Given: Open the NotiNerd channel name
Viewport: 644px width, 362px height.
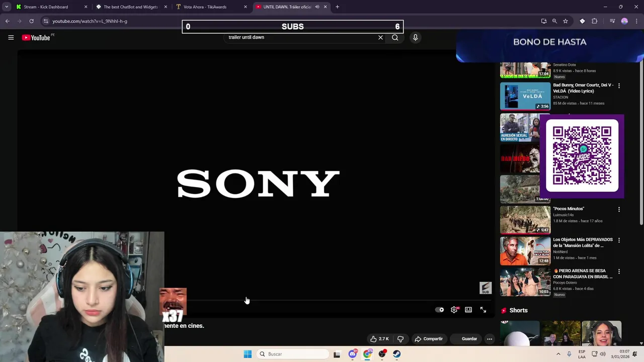Looking at the screenshot, I should pos(560,252).
